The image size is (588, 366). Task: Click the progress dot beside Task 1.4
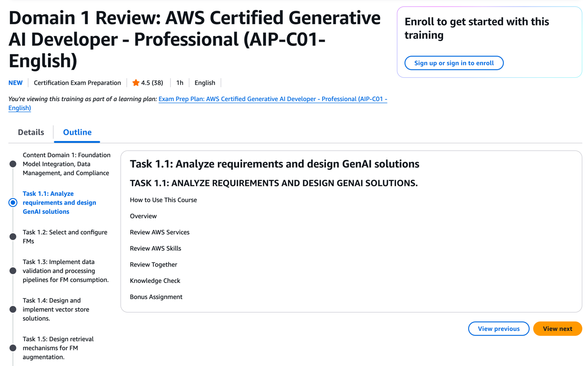pos(13,309)
